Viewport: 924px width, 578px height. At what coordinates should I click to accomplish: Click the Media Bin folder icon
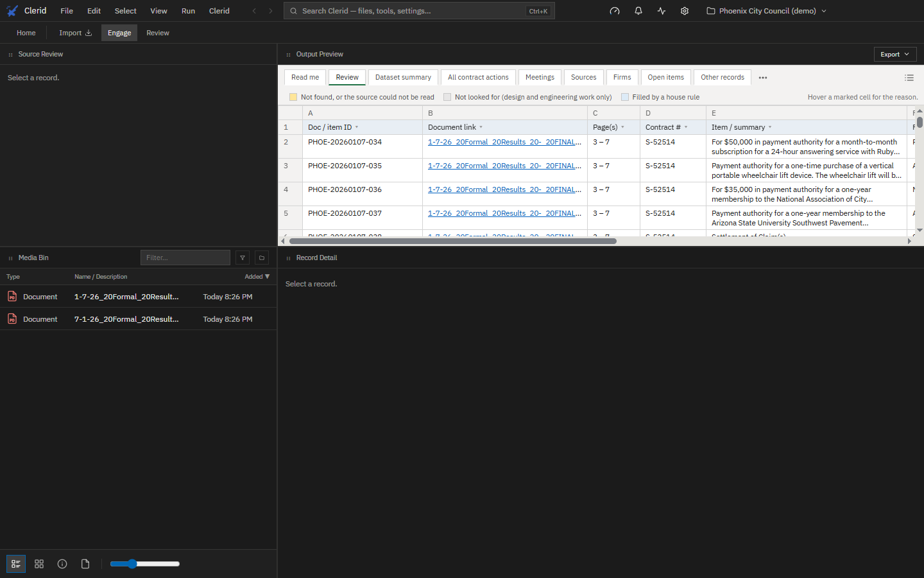[262, 258]
